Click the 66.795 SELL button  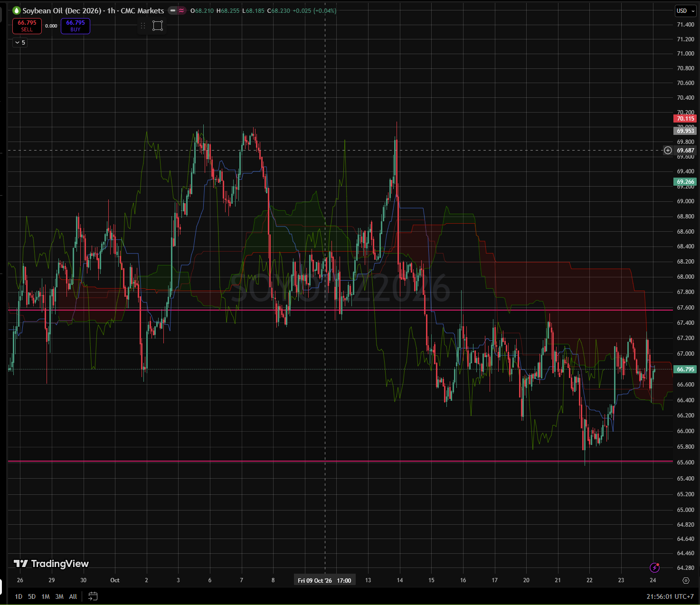tap(27, 26)
